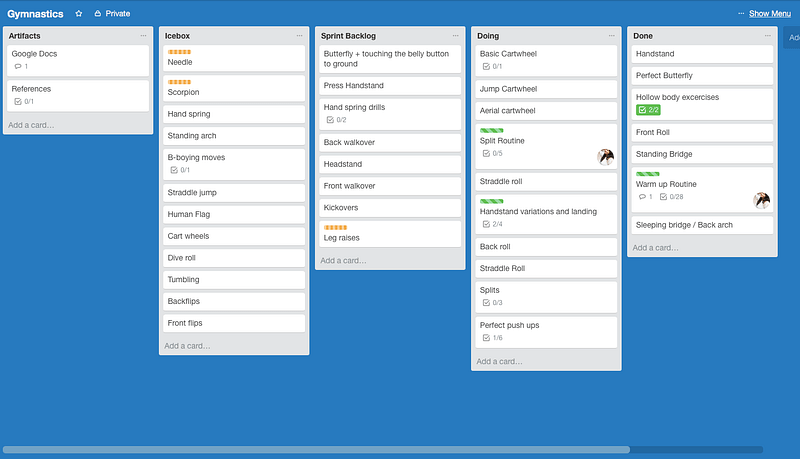Screen dimensions: 800x459
Task: Click Add a card in Done list
Action: point(655,248)
